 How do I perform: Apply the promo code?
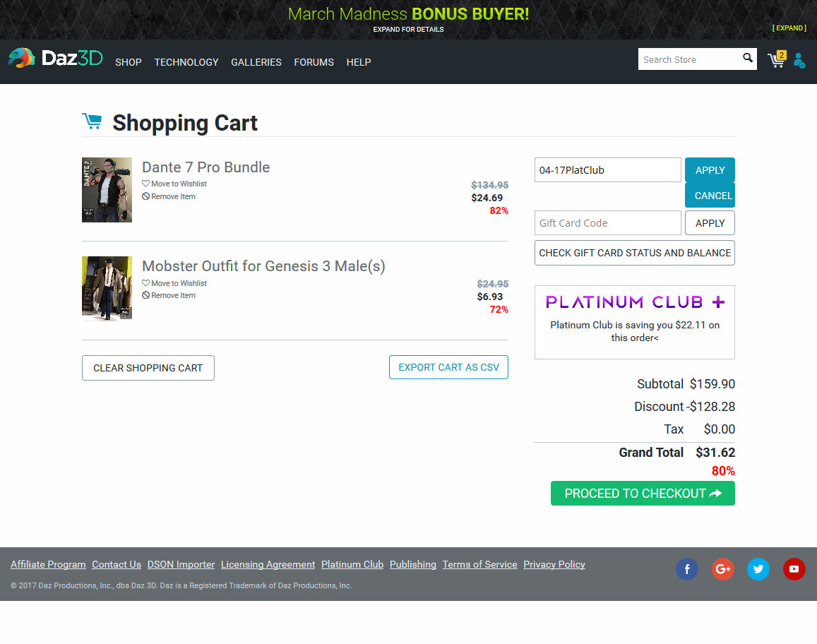click(710, 170)
